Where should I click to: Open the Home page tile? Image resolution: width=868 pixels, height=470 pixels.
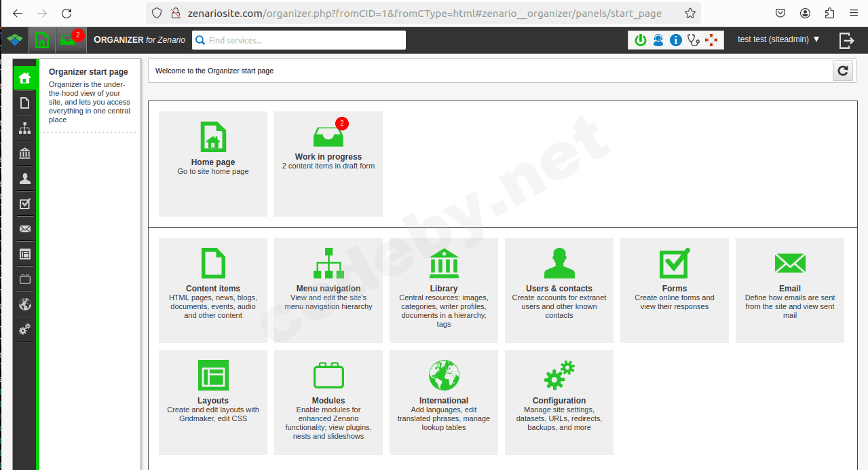point(213,164)
